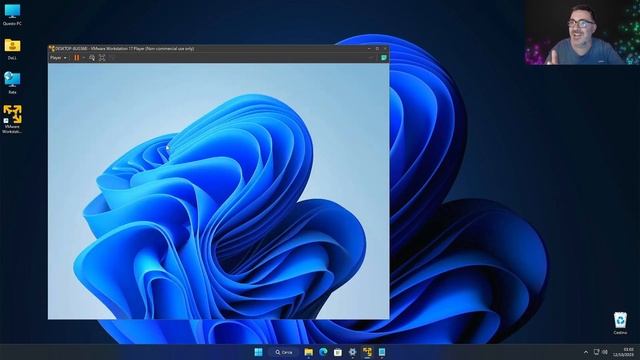Maximize the VMware Player window
Screen dimensions: 640x360
[377, 49]
